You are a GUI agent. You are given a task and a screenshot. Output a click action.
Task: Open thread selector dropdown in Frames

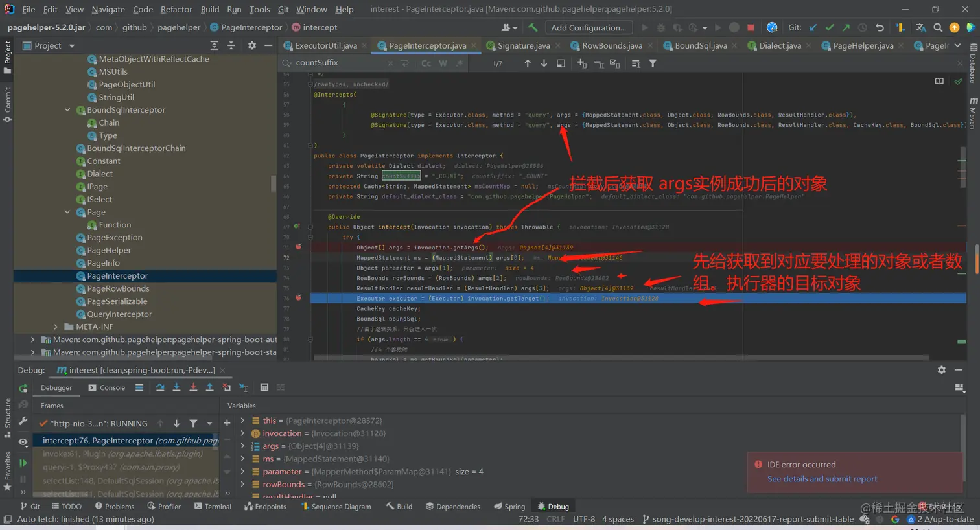coord(209,423)
